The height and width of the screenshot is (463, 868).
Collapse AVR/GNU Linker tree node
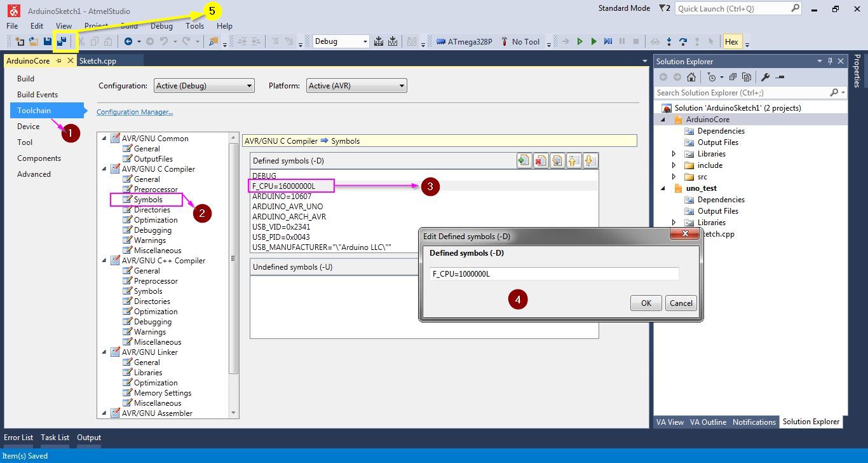pos(104,352)
